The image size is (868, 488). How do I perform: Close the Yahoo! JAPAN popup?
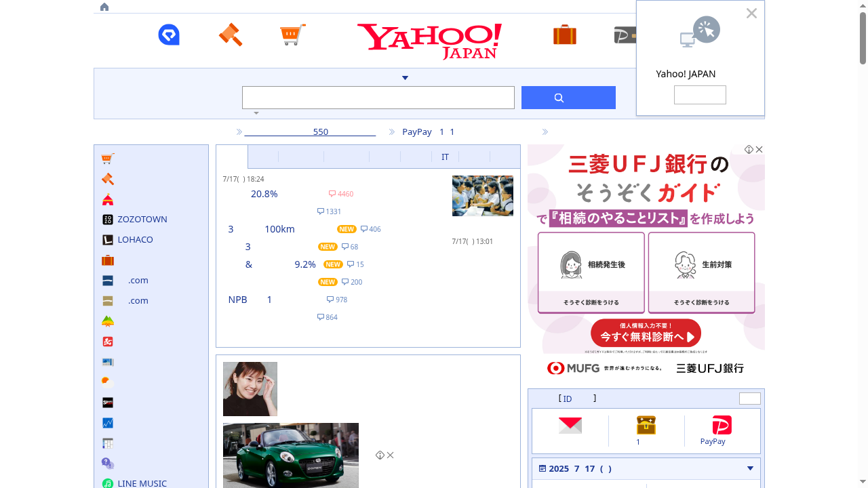751,13
